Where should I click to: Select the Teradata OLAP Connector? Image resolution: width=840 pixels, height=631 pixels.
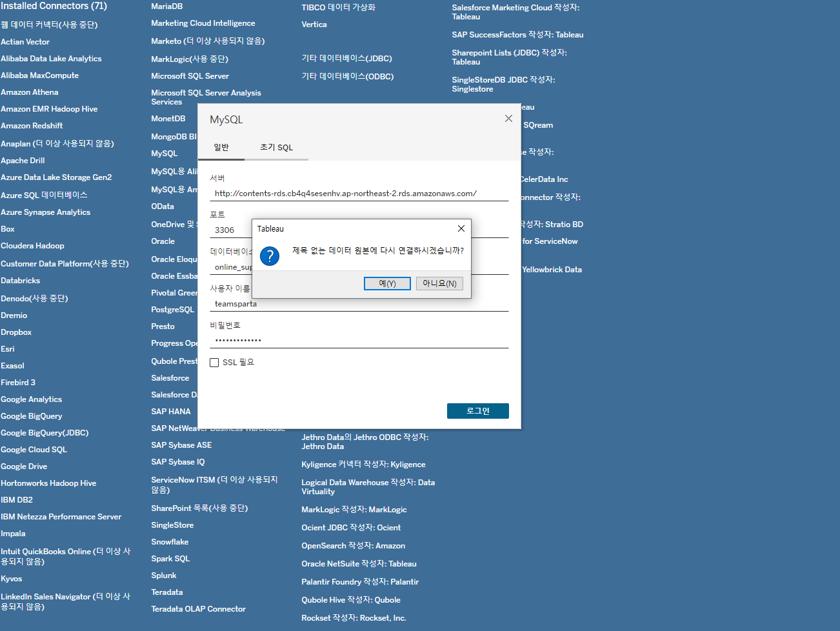pyautogui.click(x=198, y=609)
